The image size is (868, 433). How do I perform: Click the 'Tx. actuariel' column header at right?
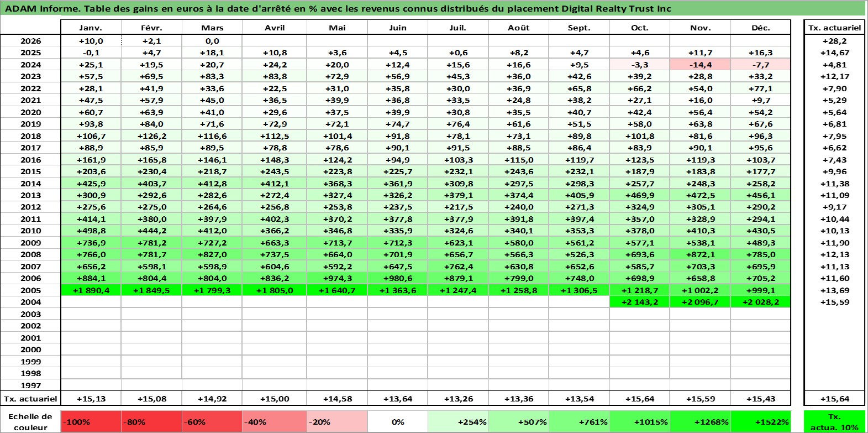[x=834, y=28]
